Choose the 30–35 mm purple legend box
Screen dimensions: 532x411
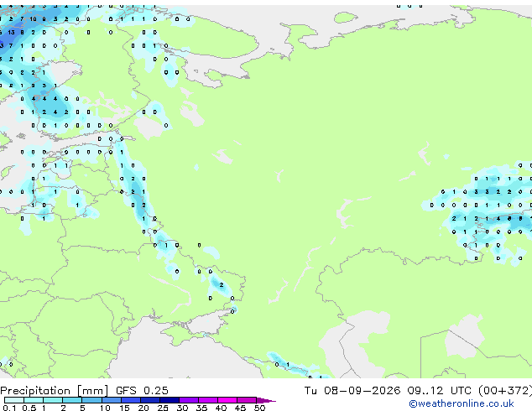coord(189,400)
